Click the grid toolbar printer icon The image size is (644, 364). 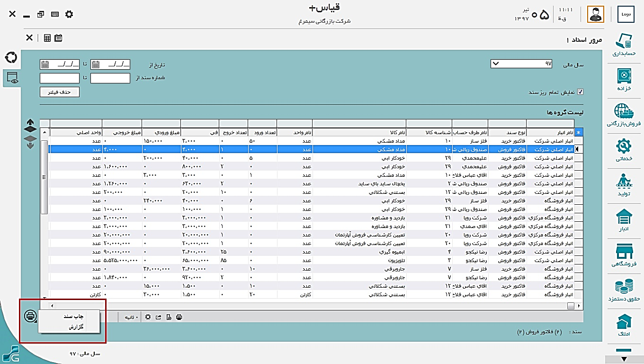[x=179, y=317]
